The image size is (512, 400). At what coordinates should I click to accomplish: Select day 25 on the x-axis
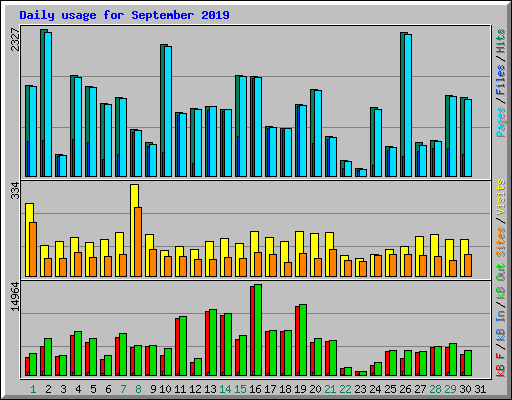tap(390, 389)
